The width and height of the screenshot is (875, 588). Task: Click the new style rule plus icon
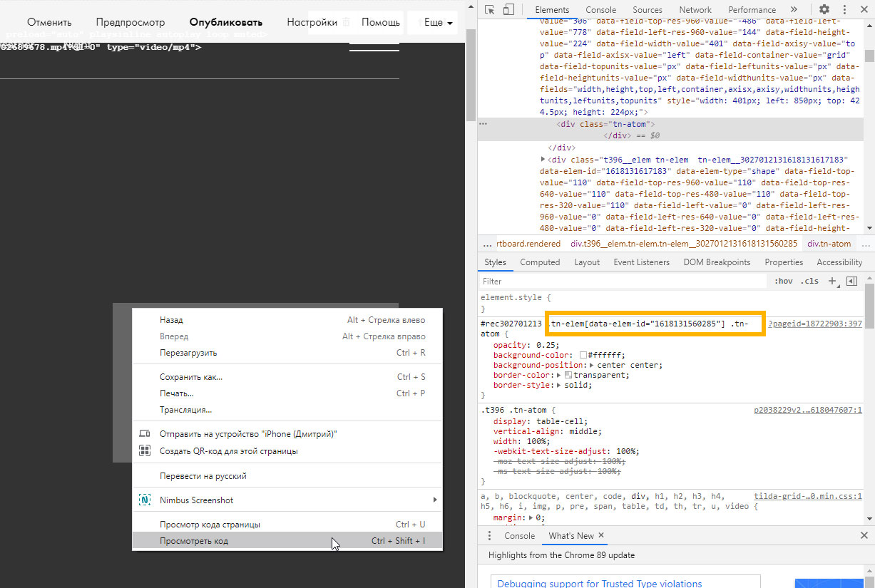coord(832,282)
